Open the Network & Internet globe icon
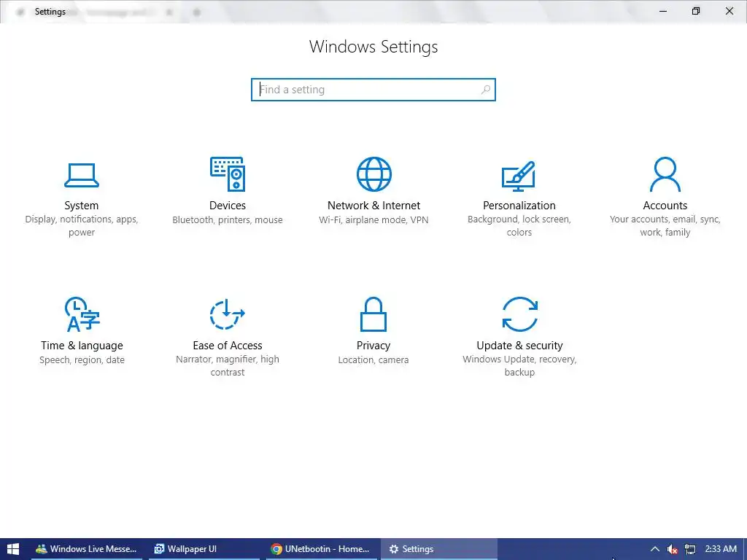The image size is (747, 560). tap(374, 174)
